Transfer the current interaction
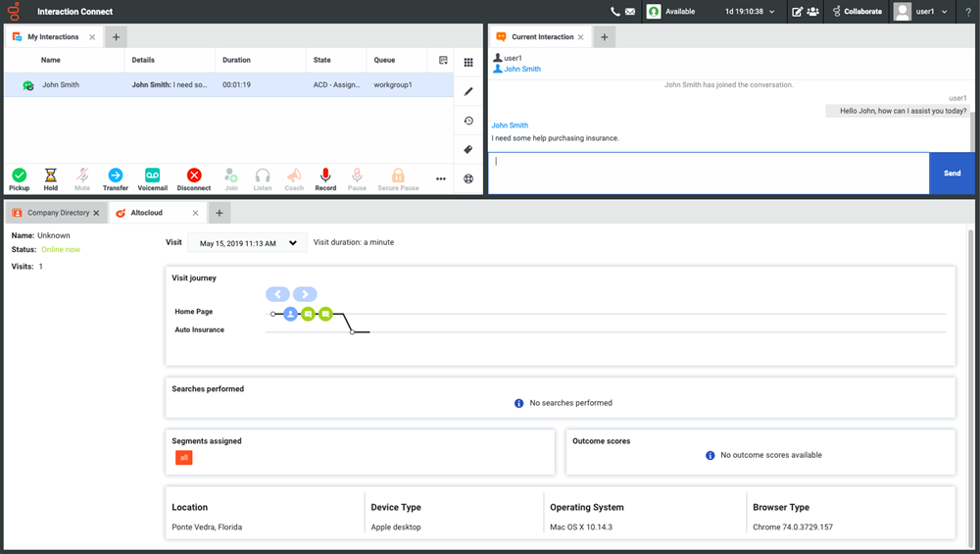Screen dimensions: 980x554 116,178
